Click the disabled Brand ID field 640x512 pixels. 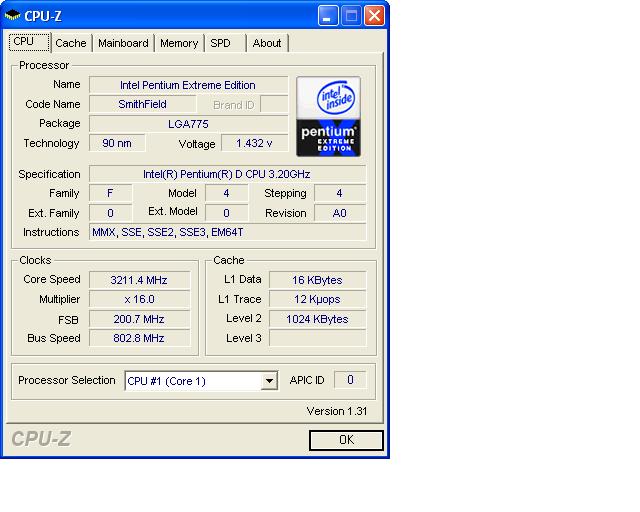274,105
